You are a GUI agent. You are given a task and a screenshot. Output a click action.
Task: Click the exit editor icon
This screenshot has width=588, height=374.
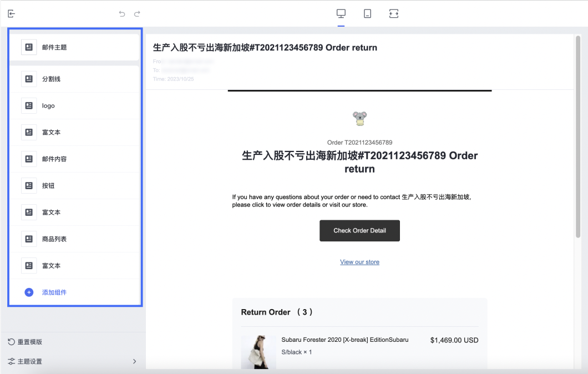(11, 14)
